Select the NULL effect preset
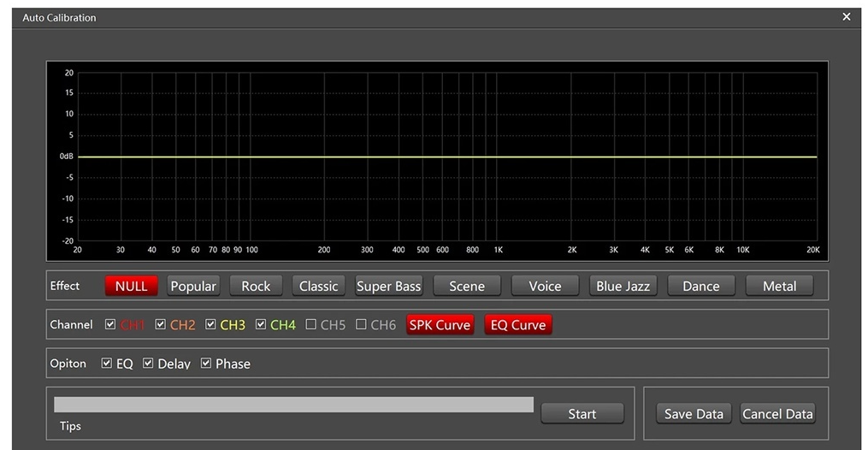This screenshot has width=868, height=450. pos(131,286)
